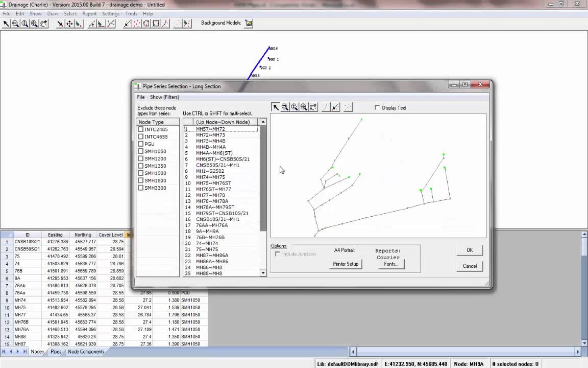Open Printer Setup
This screenshot has height=368, width=588.
[x=346, y=264]
